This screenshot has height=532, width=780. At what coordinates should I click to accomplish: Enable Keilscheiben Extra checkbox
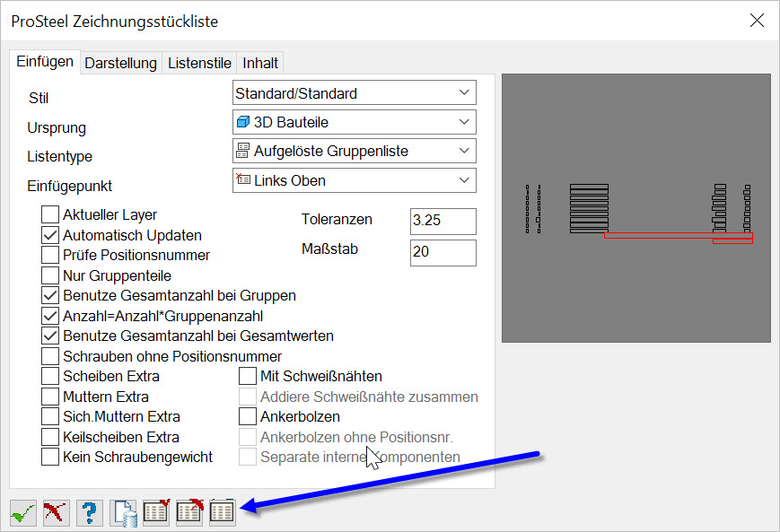[x=50, y=437]
